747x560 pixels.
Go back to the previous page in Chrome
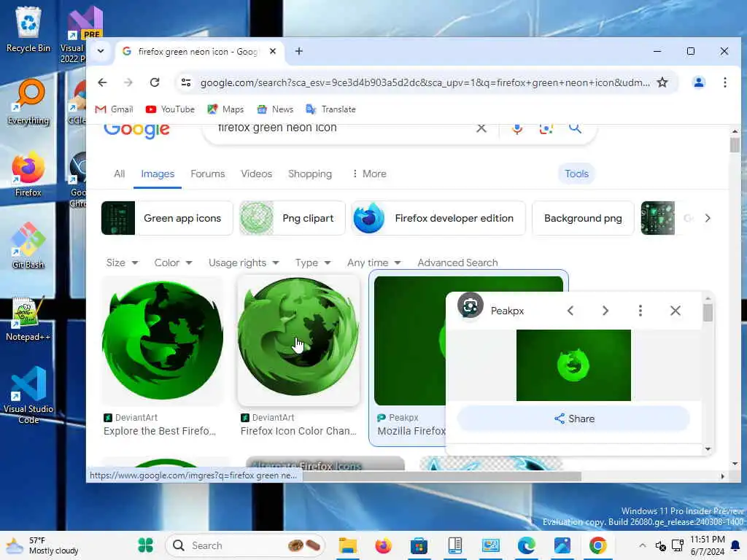[x=102, y=82]
